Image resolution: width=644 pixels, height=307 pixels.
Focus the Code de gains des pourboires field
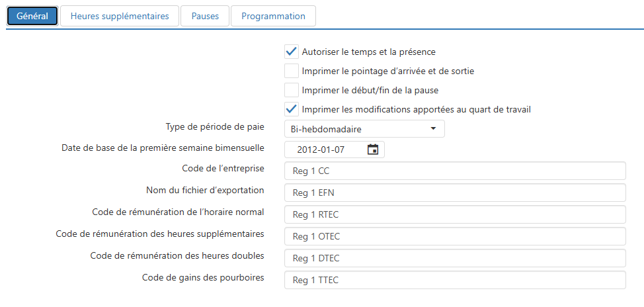455,280
